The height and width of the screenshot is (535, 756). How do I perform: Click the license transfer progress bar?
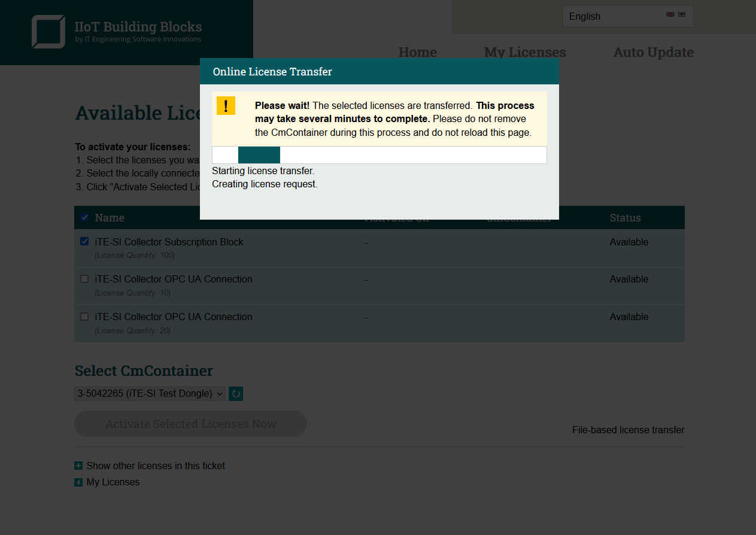379,155
